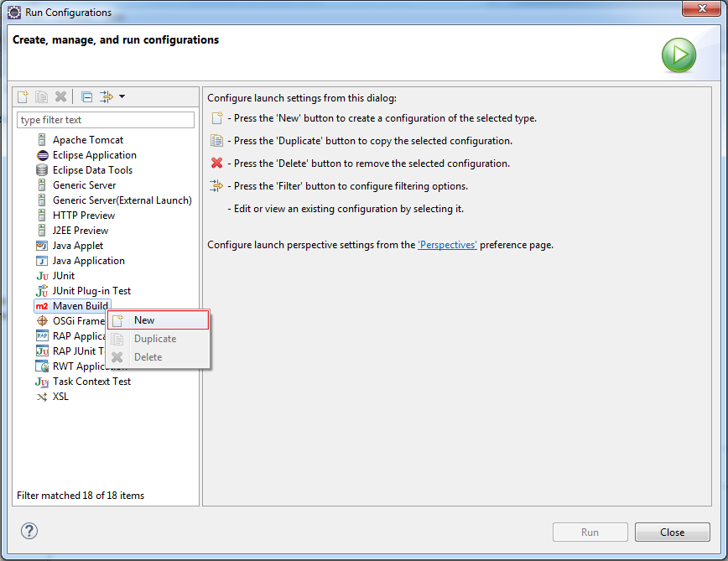Click the Close button
This screenshot has width=728, height=561.
click(x=673, y=532)
